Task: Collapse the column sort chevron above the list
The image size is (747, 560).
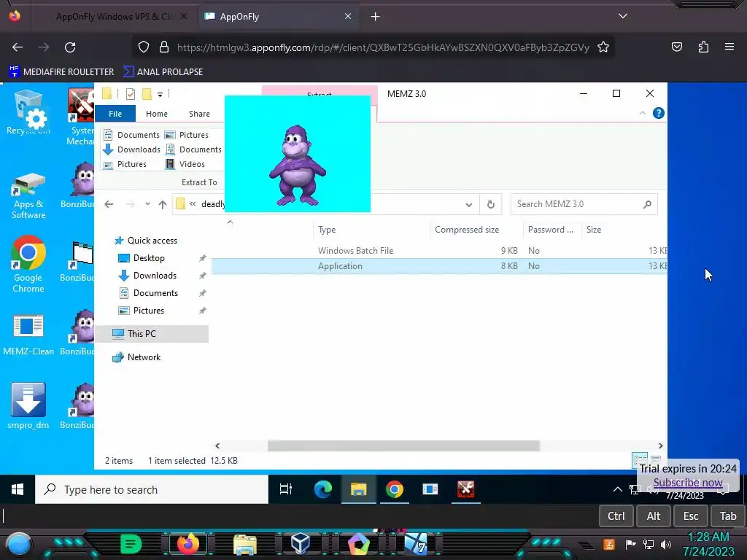Action: [x=230, y=222]
